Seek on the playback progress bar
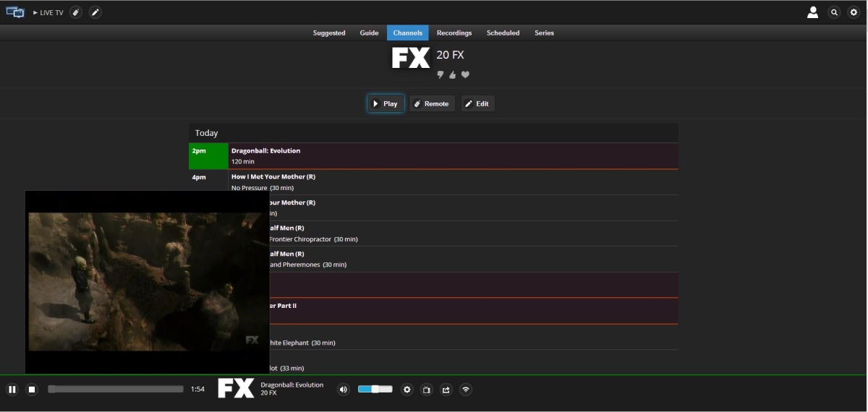 point(116,389)
